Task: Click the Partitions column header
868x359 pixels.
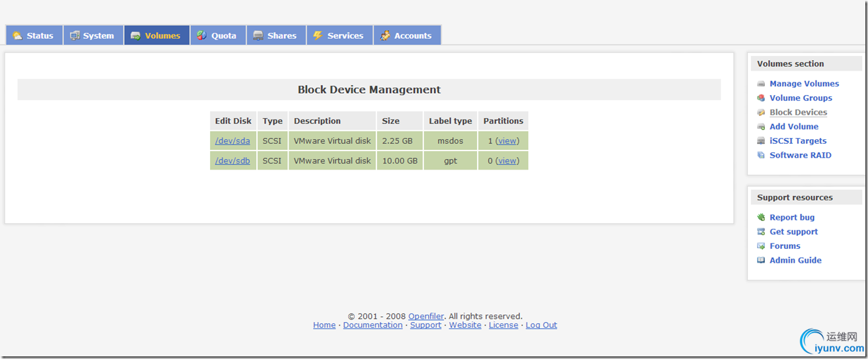Action: (x=503, y=121)
